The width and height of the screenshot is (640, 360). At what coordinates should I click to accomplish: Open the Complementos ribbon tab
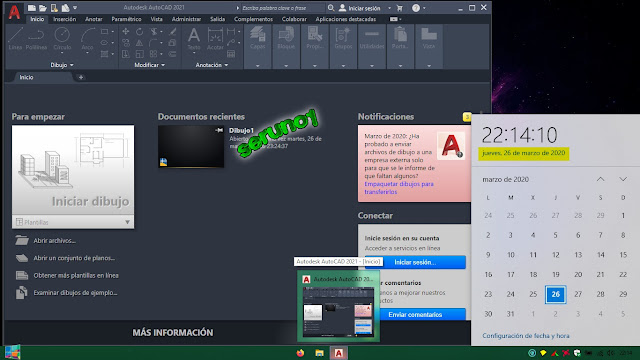click(253, 19)
